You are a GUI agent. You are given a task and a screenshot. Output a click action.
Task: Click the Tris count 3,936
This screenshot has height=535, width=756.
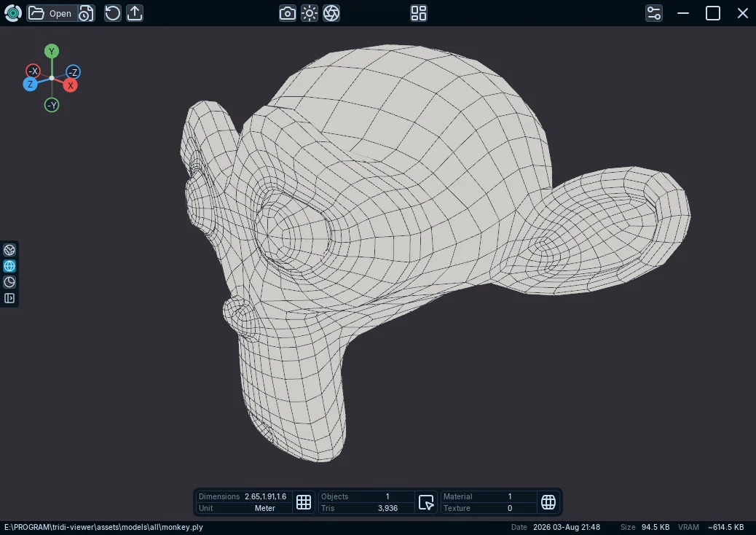[x=387, y=508]
